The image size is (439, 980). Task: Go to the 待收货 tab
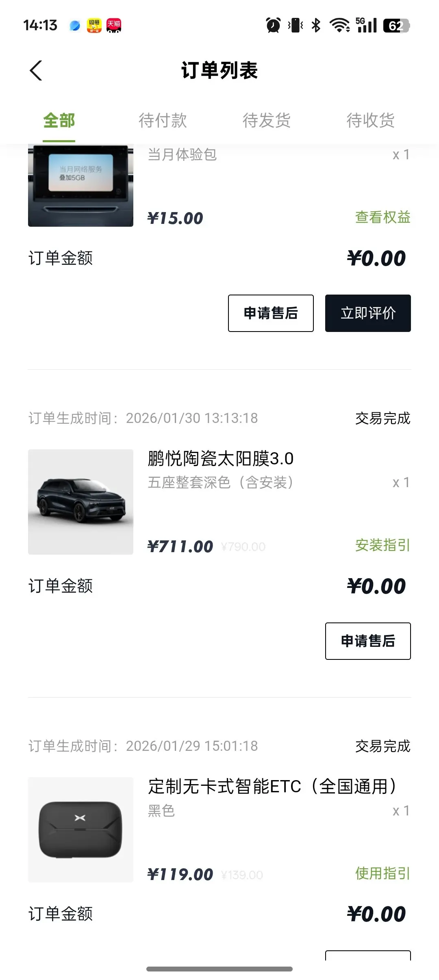point(370,121)
